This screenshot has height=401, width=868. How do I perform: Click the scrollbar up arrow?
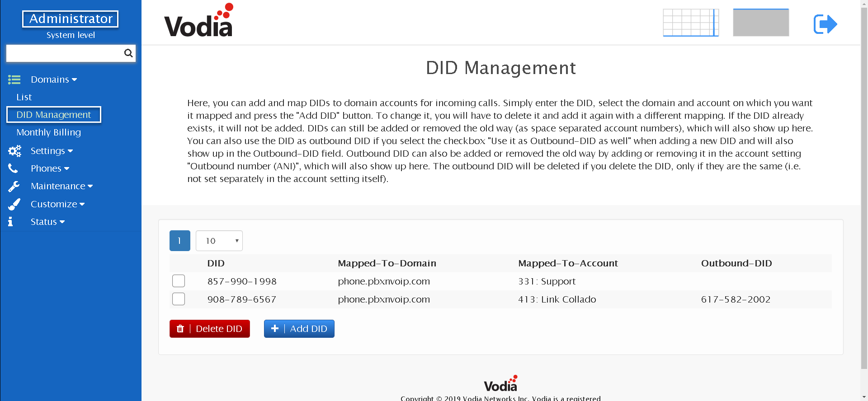point(864,4)
